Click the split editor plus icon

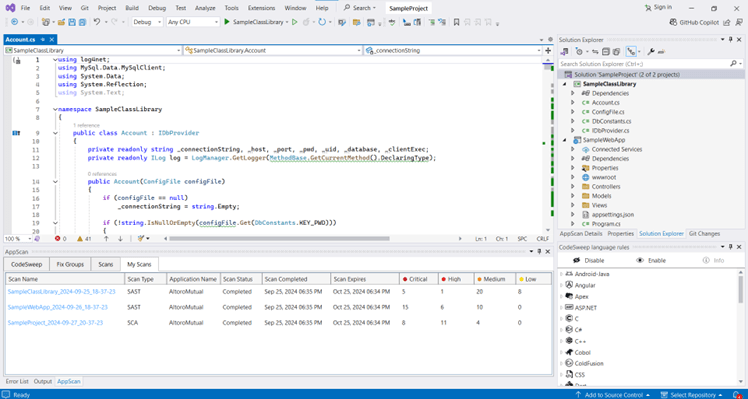pyautogui.click(x=548, y=50)
